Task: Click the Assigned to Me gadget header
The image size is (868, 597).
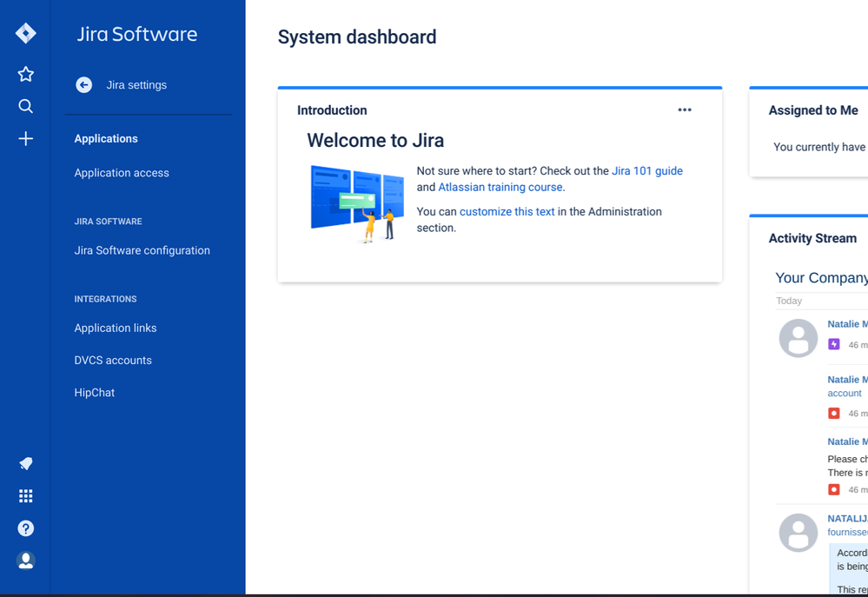Action: [x=813, y=110]
